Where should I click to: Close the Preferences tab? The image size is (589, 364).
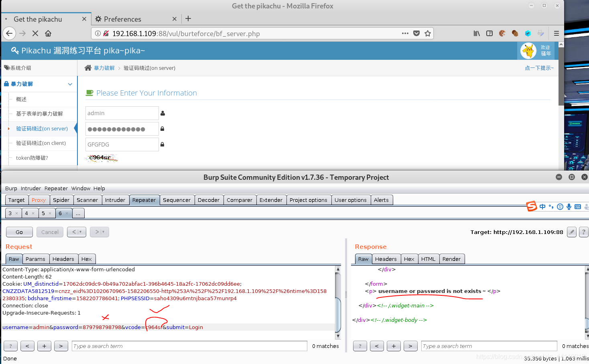pyautogui.click(x=174, y=19)
